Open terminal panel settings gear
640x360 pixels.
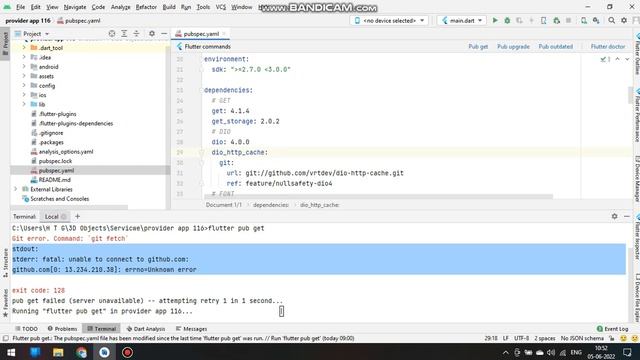[x=614, y=216]
